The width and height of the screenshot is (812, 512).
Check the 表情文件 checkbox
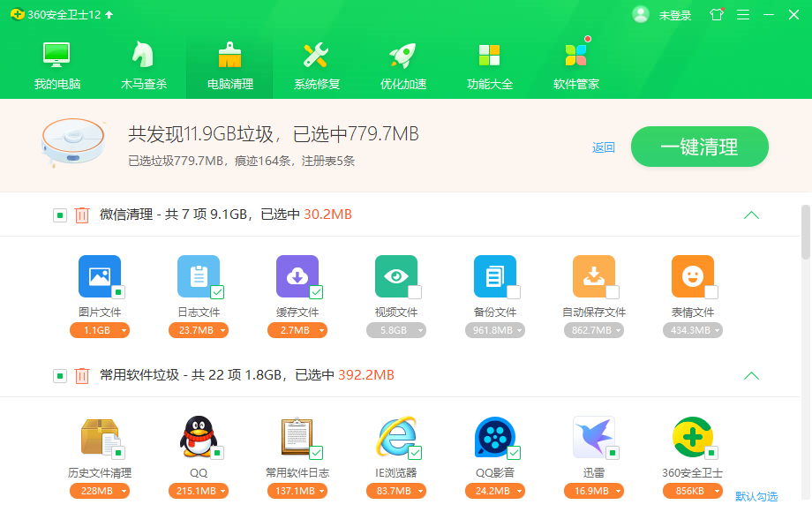click(712, 292)
